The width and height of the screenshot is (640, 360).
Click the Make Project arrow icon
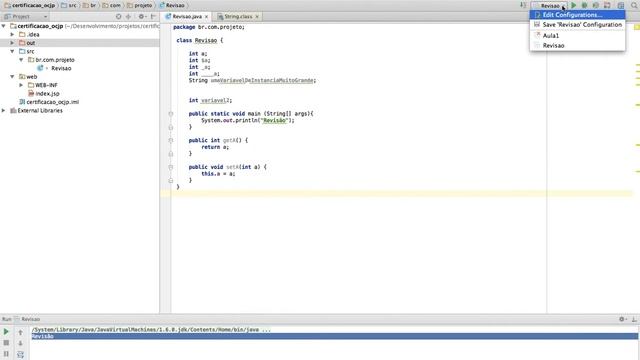coord(523,5)
